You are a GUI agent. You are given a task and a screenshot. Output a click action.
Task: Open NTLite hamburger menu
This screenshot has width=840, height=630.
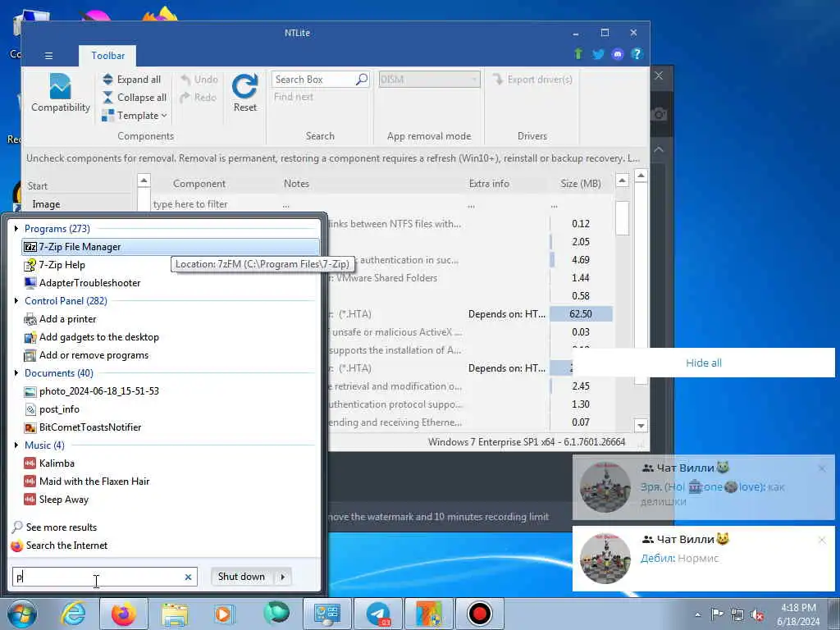point(48,56)
